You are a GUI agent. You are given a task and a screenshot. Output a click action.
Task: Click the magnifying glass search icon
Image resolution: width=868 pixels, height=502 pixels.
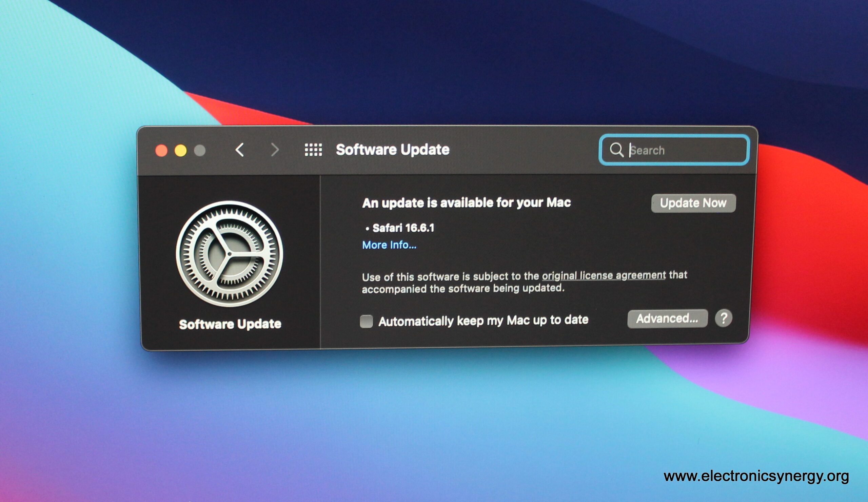click(616, 150)
